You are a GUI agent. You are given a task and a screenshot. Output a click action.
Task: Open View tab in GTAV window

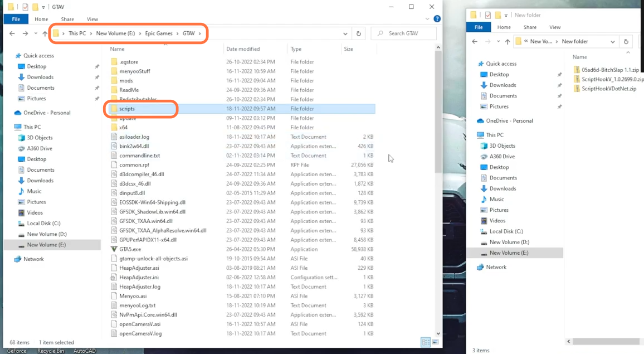92,20
